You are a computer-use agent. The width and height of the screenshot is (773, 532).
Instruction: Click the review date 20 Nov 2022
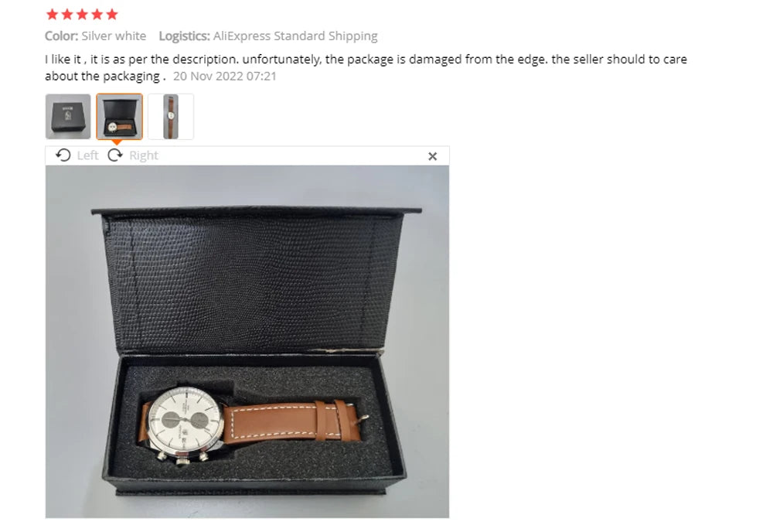[224, 77]
